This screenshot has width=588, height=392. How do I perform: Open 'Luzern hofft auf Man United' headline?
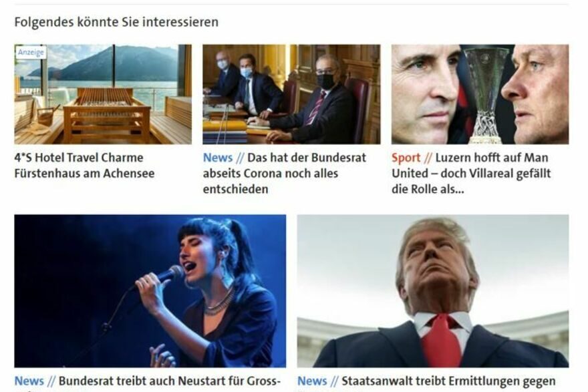[x=471, y=173]
